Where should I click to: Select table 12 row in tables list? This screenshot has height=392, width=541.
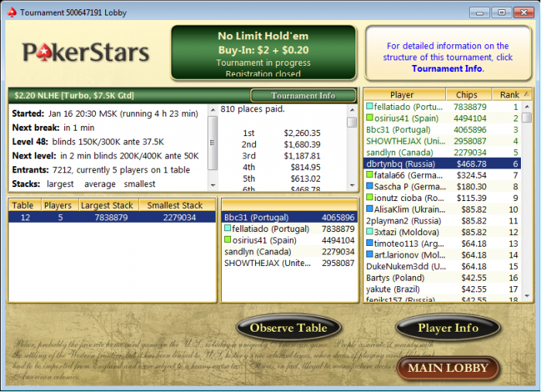tap(112, 217)
